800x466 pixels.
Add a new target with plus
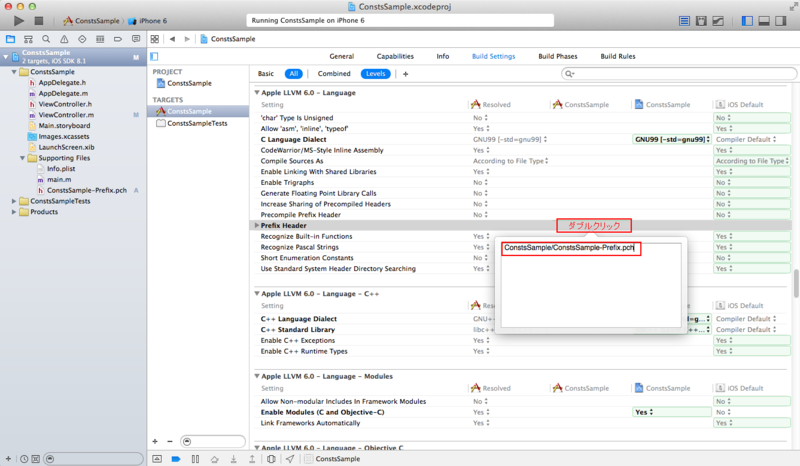click(x=155, y=441)
